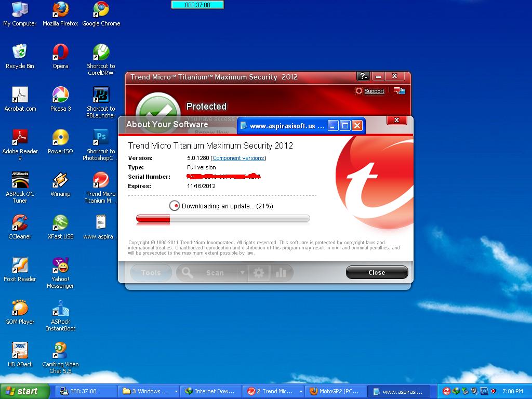The height and width of the screenshot is (399, 532).
Task: Open Shortcut to PBLauncher icon
Action: click(x=101, y=102)
